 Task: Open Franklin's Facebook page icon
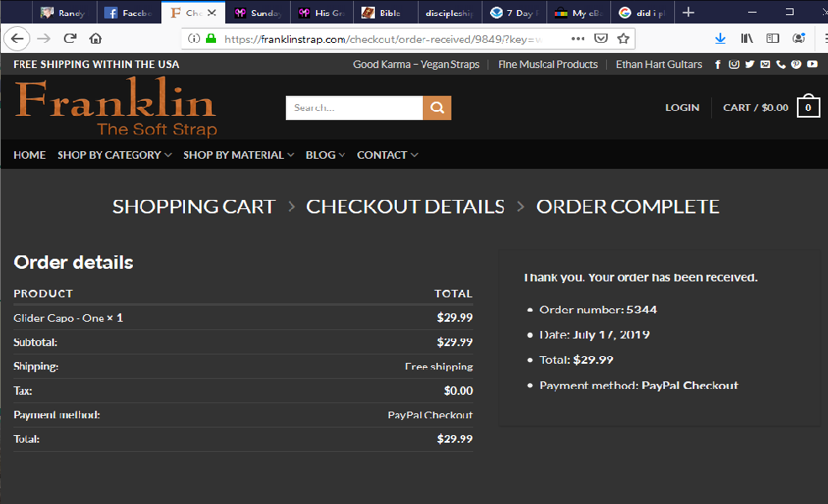718,65
